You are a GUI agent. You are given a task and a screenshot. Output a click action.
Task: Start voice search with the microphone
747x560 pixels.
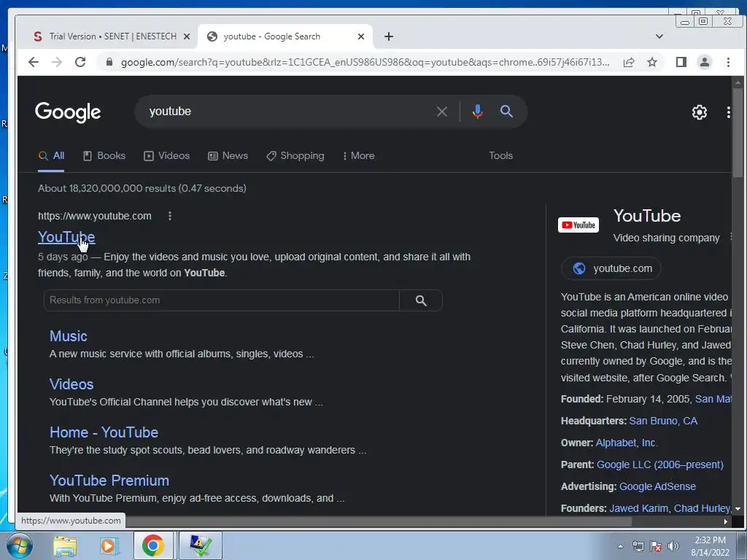click(477, 112)
